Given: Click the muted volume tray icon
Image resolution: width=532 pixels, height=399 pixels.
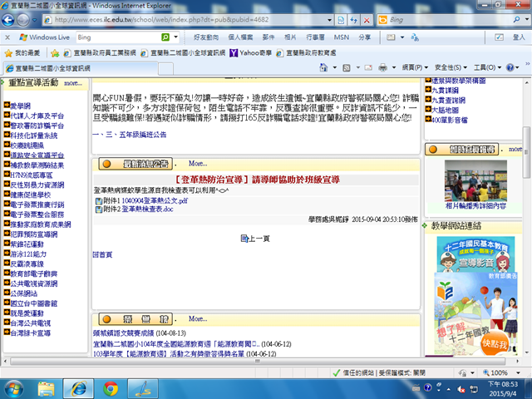Looking at the screenshot, I should [x=461, y=389].
